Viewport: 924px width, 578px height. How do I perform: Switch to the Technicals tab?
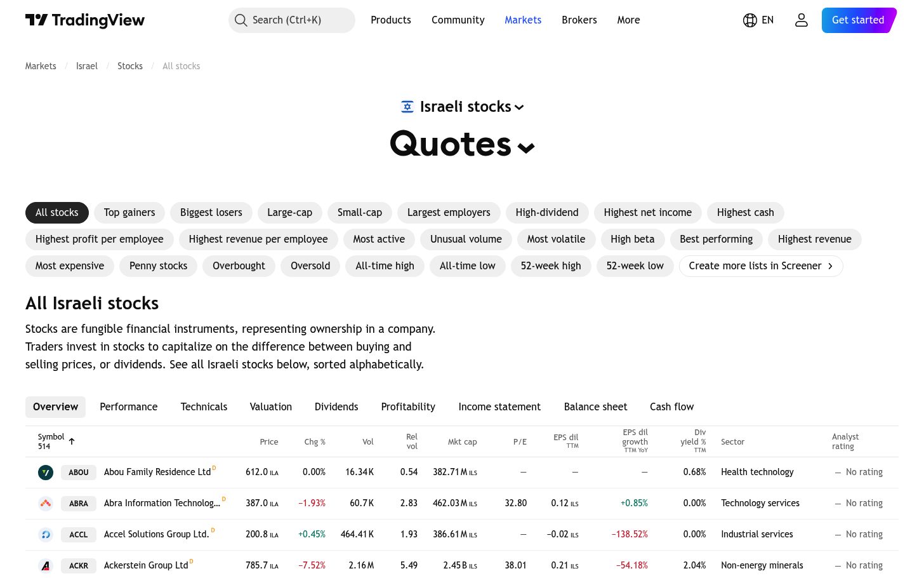pyautogui.click(x=204, y=407)
